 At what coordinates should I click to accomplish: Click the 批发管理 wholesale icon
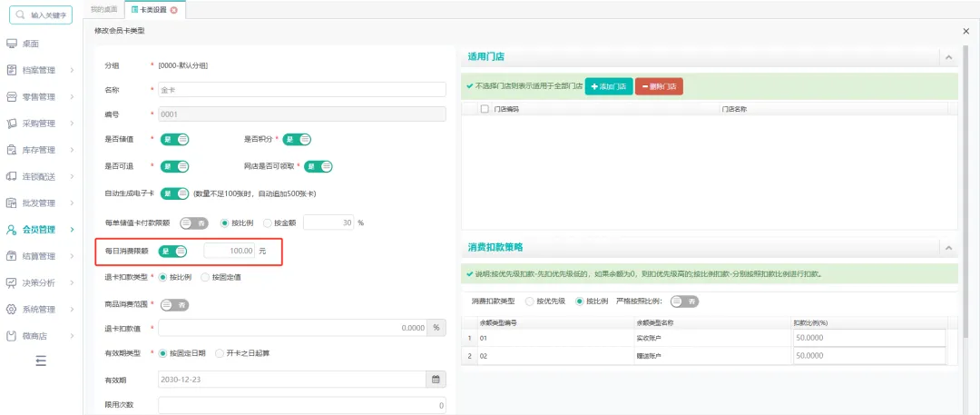(x=11, y=203)
